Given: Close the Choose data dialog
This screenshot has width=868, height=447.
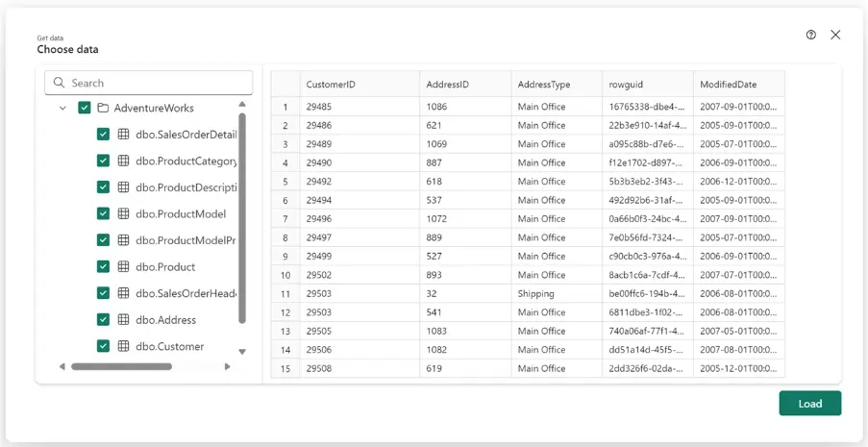Looking at the screenshot, I should pos(835,35).
